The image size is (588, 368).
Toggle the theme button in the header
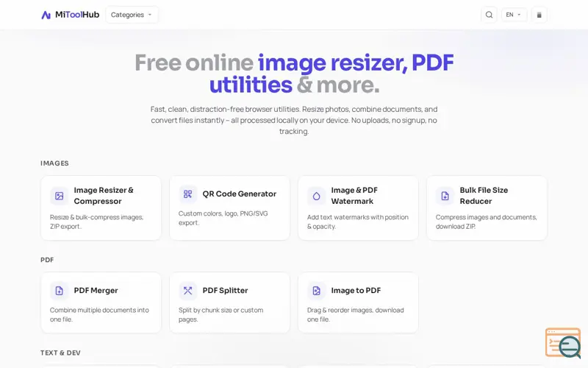(539, 15)
